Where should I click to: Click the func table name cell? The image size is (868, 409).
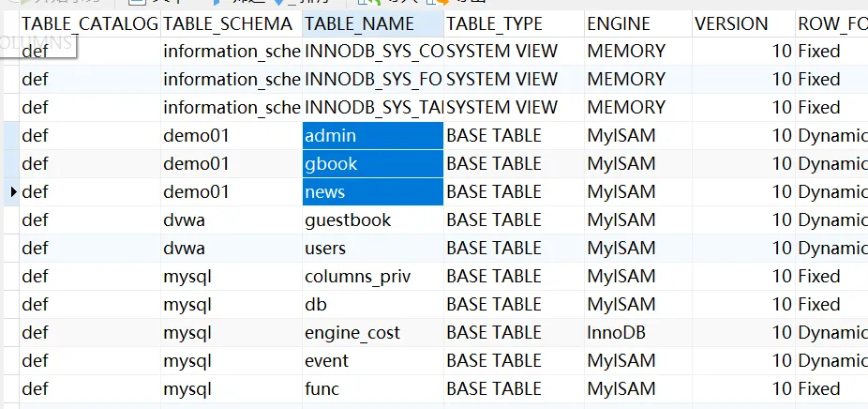point(372,389)
